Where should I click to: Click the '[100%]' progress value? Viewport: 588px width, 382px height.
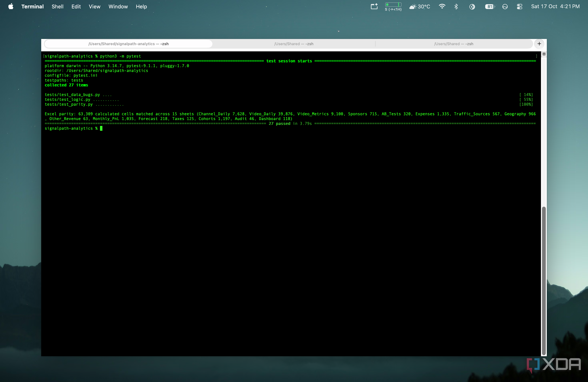pos(526,104)
